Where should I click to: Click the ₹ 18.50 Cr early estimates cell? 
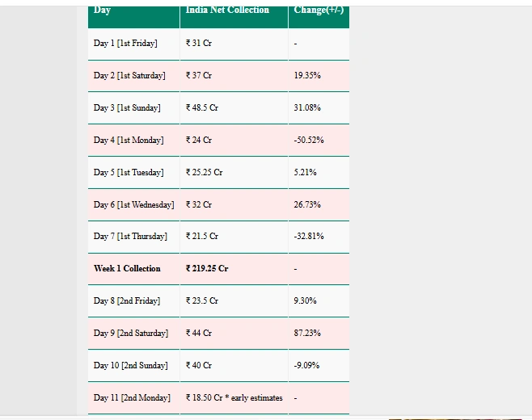tap(234, 397)
